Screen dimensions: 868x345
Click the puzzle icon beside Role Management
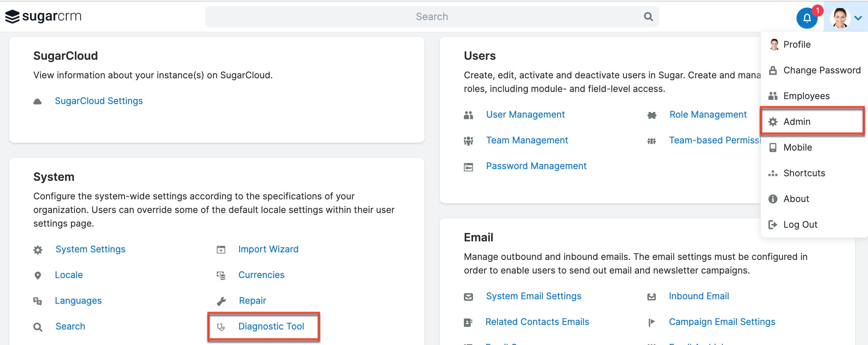coord(652,115)
